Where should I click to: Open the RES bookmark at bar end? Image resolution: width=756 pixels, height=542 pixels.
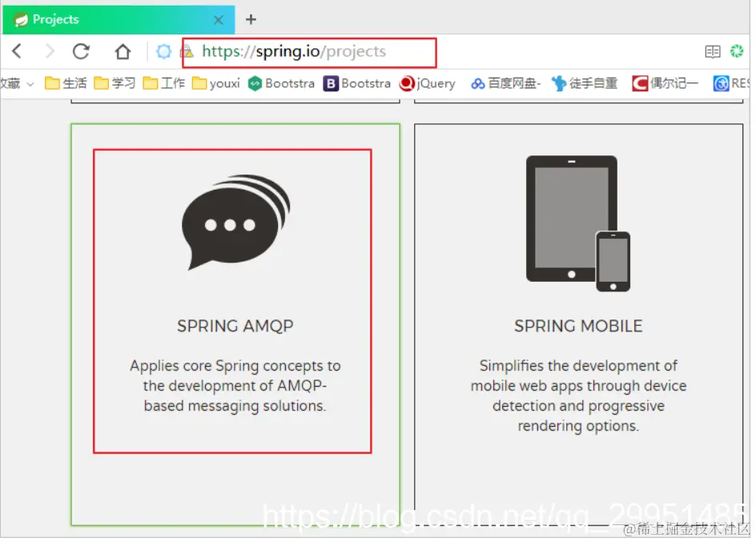731,83
